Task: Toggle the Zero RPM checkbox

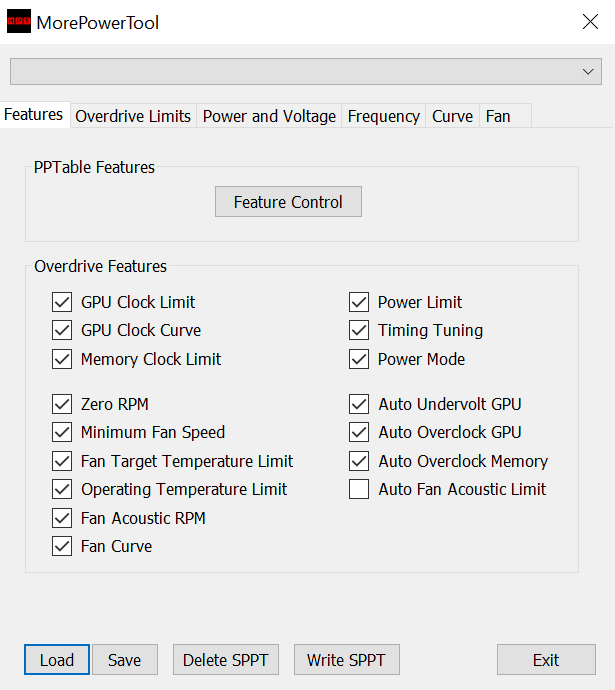Action: [62, 404]
